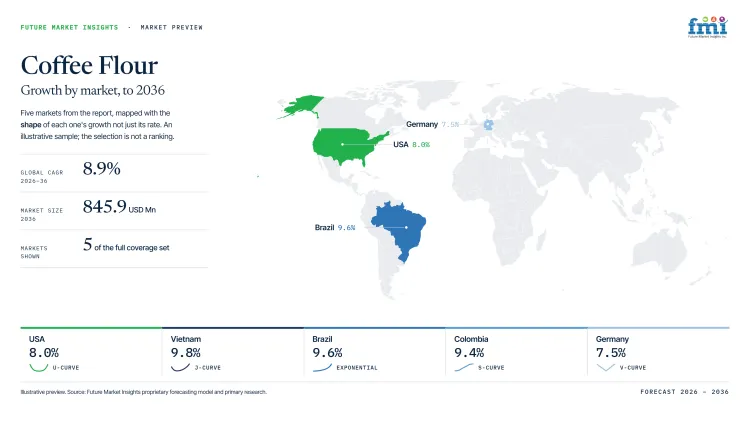Image resolution: width=750 pixels, height=421 pixels.
Task: Click the Future Market Insights header text
Action: 69,27
